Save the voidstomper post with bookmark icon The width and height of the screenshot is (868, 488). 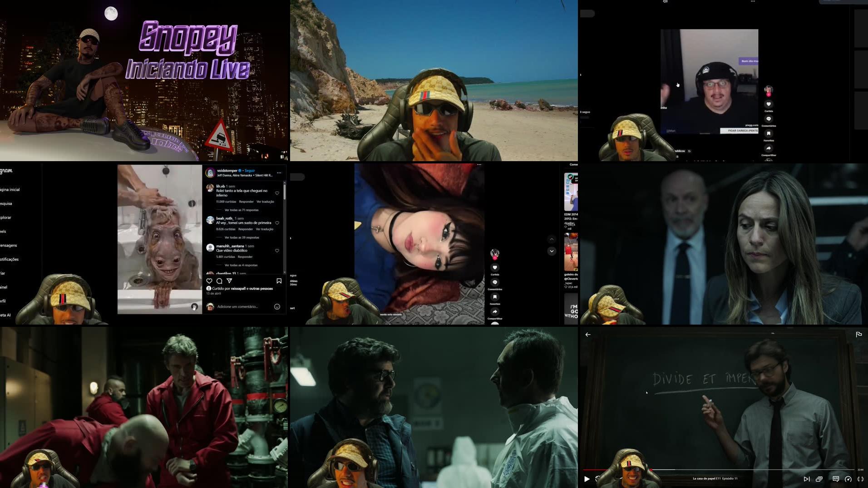279,281
